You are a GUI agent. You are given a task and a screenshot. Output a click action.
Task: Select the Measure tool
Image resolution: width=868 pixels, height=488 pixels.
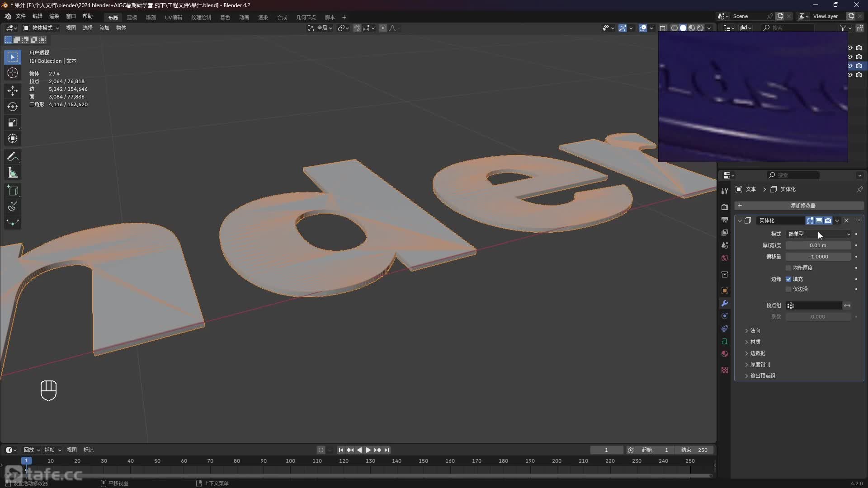click(x=13, y=173)
